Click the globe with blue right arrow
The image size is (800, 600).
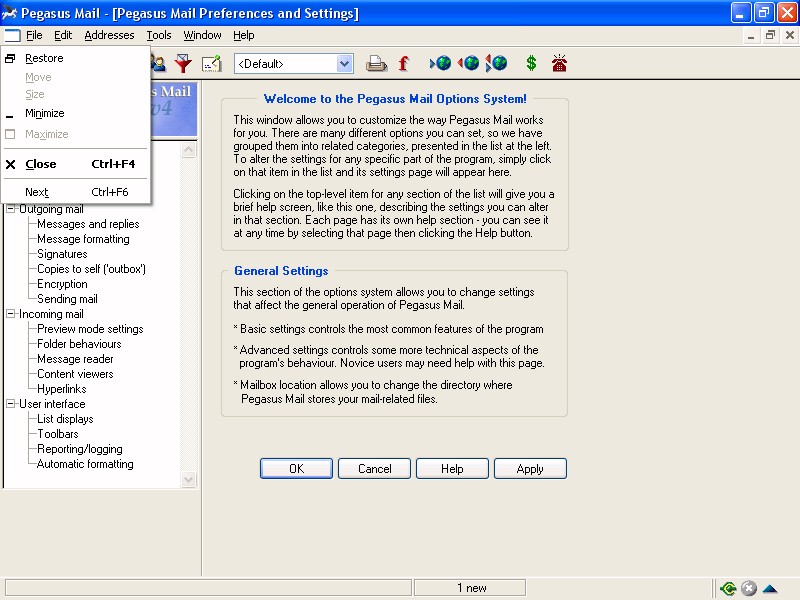tap(440, 63)
